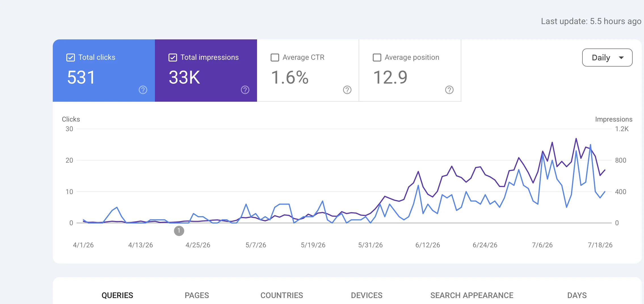This screenshot has width=644, height=304.
Task: Open help icon on Total impressions card
Action: (x=245, y=90)
